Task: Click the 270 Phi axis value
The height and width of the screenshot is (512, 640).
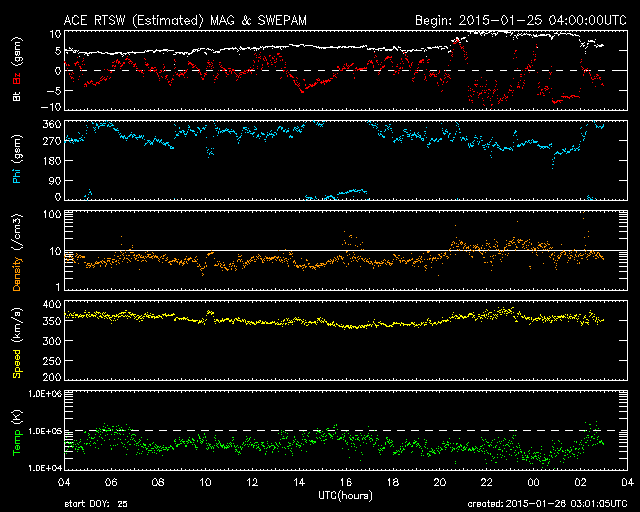Action: click(52, 141)
